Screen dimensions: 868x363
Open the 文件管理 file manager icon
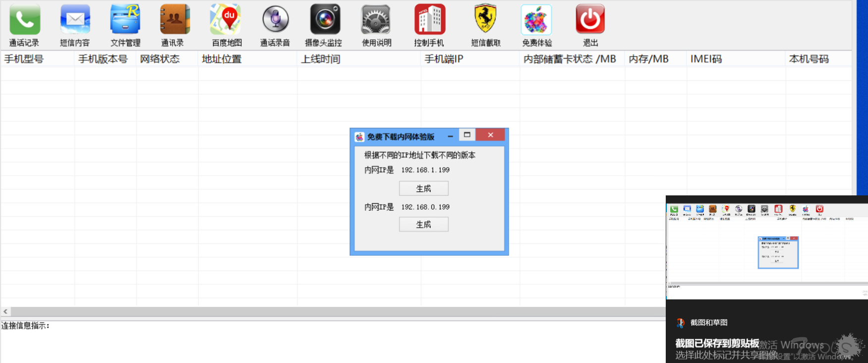[125, 20]
